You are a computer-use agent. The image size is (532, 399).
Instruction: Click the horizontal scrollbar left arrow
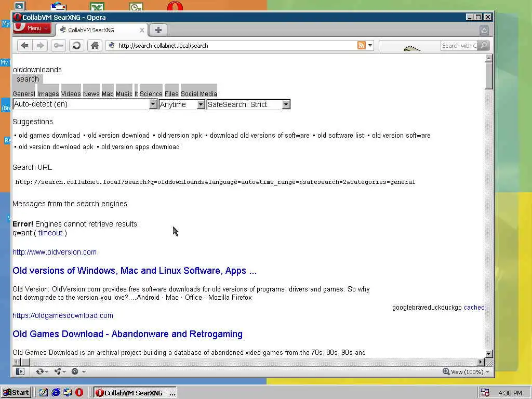coord(16,362)
